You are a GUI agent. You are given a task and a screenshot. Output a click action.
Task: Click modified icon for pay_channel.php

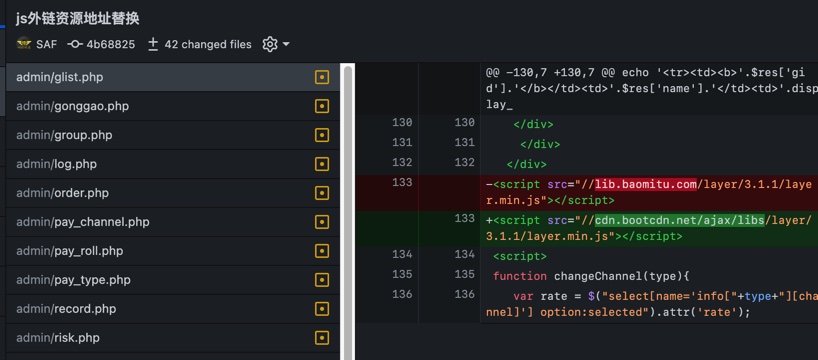point(322,222)
